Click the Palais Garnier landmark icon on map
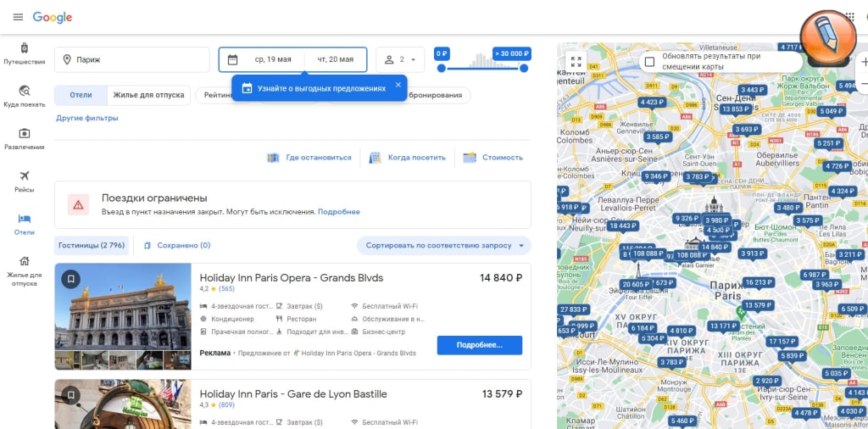This screenshot has width=868, height=429. [x=693, y=243]
